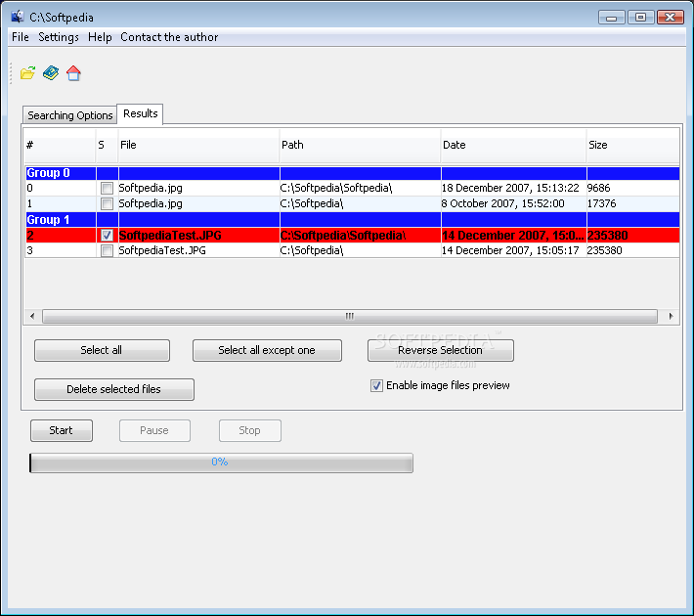Click the S column header
Viewport: 694px width, 616px height.
point(107,145)
